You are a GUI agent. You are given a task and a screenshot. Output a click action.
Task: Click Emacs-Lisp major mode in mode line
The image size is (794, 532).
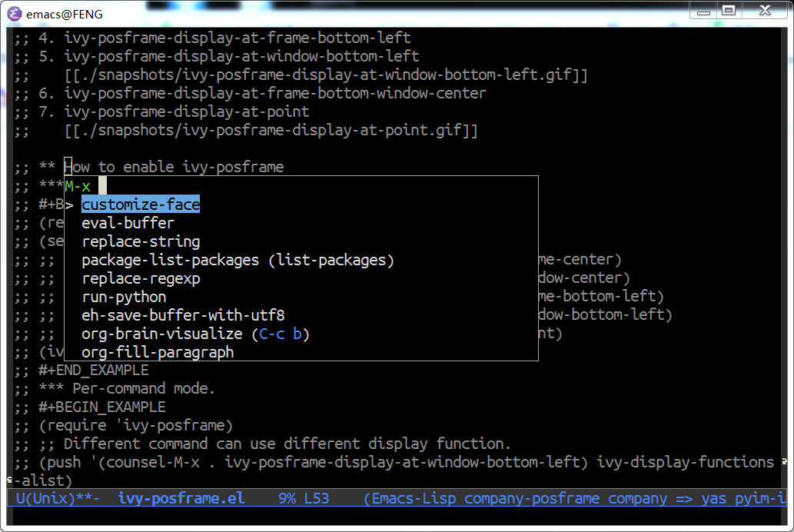[x=414, y=499]
